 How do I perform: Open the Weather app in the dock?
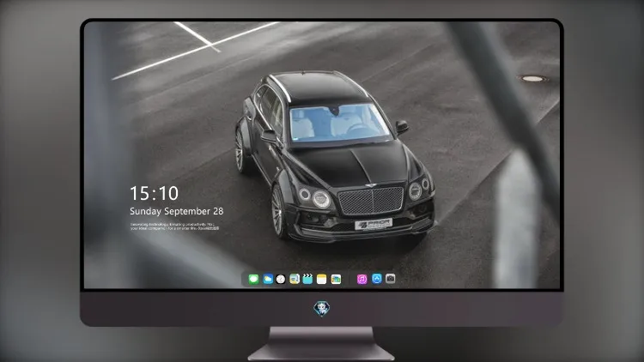268,279
